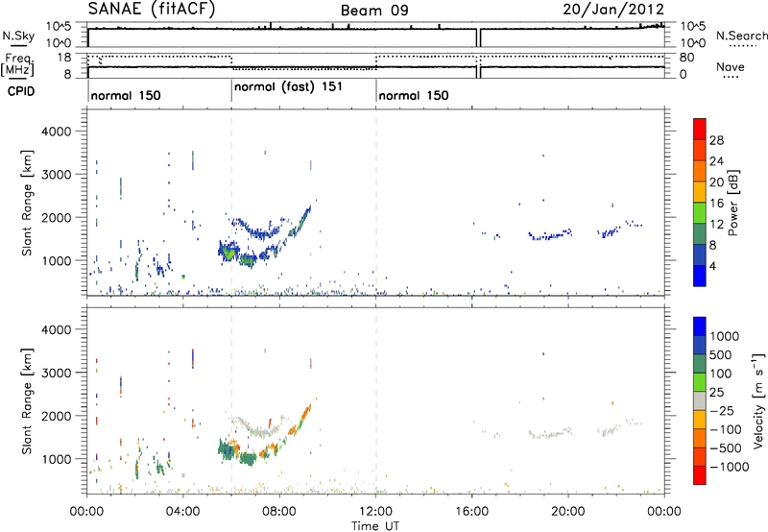Select the yellow 16–20 dB power swatch
Viewport: 768px width, 532px height.
click(x=700, y=192)
